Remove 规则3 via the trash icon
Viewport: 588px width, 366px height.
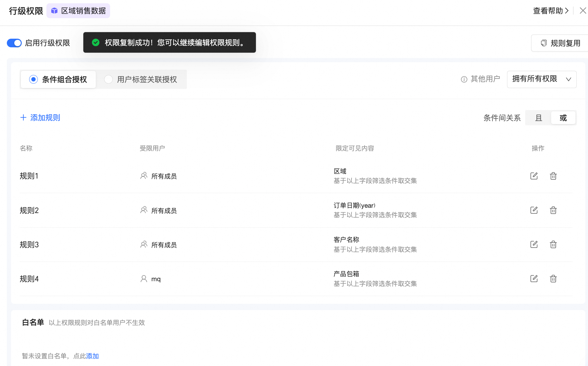(553, 245)
